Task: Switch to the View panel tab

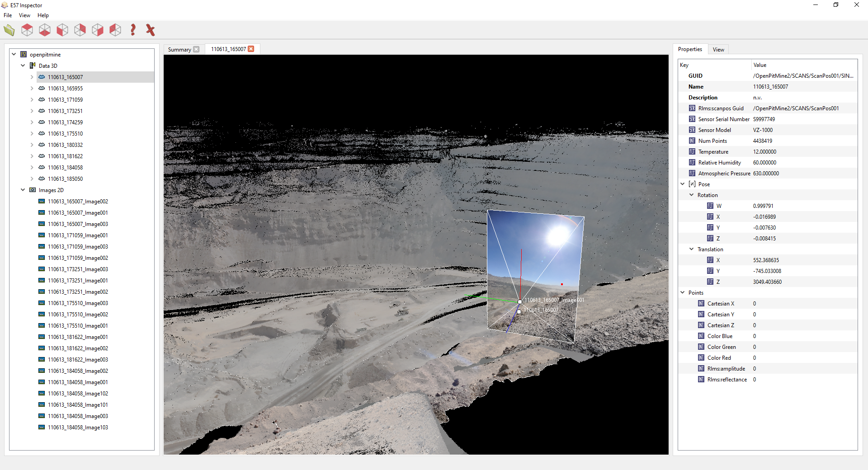Action: coord(718,49)
